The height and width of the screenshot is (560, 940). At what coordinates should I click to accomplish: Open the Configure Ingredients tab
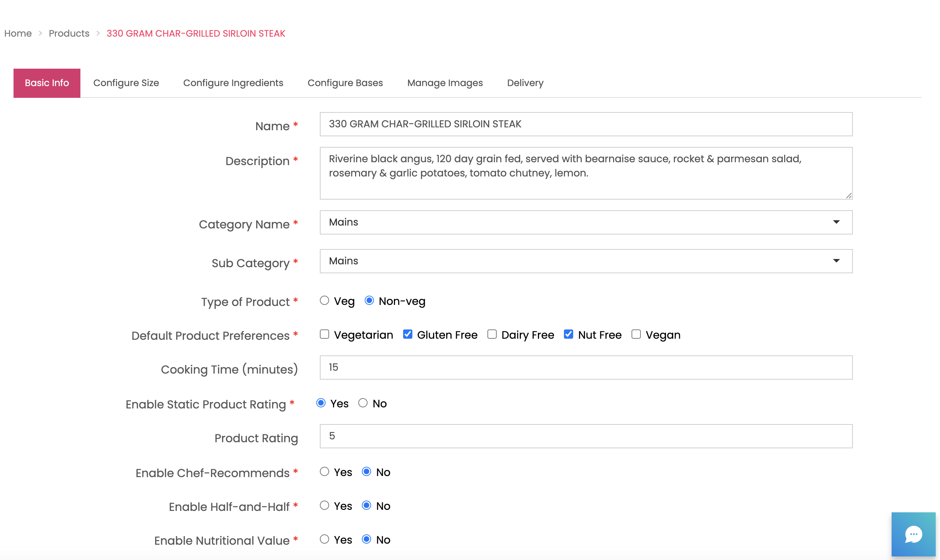pos(233,83)
